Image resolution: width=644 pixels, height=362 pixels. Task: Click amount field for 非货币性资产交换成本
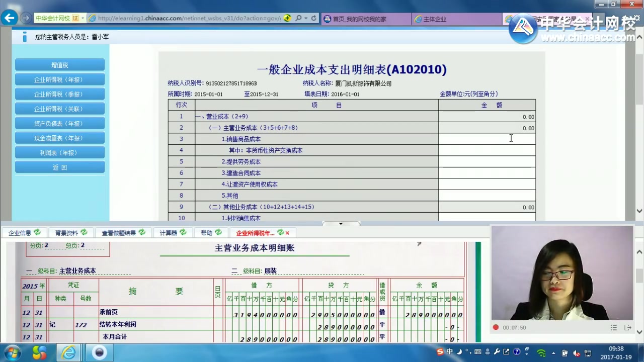click(487, 150)
